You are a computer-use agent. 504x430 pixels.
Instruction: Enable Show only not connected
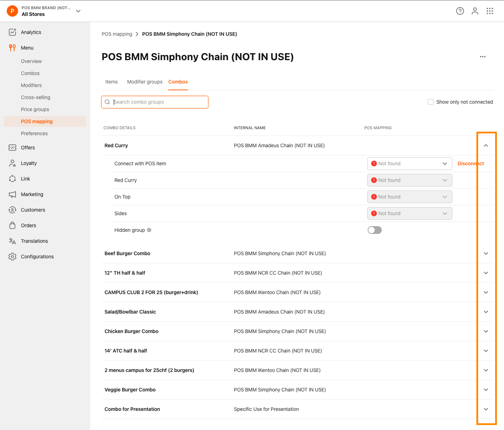(431, 102)
